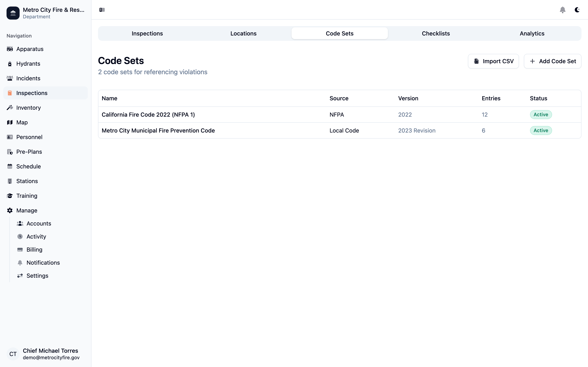The height and width of the screenshot is (367, 588).
Task: Click the Add Code Set button
Action: click(552, 61)
